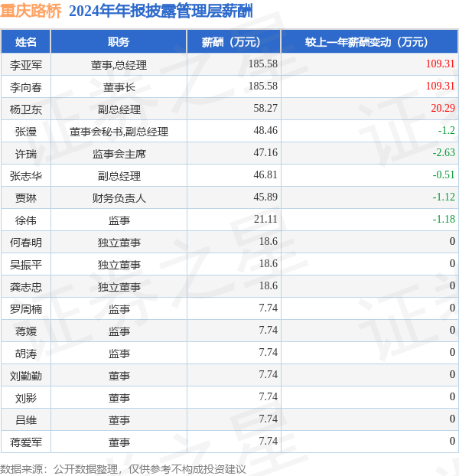The image size is (459, 476).
Task: Select the name 刘影
Action: (26, 398)
